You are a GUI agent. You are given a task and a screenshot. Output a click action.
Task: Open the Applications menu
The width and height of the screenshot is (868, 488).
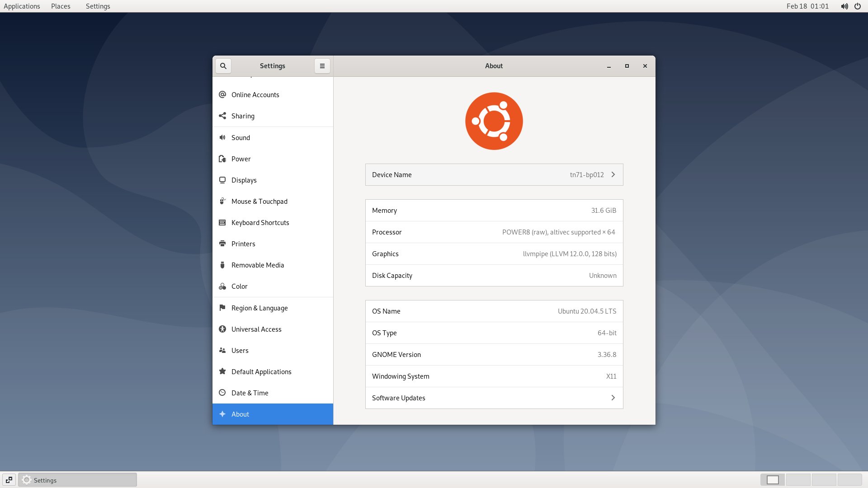[22, 6]
